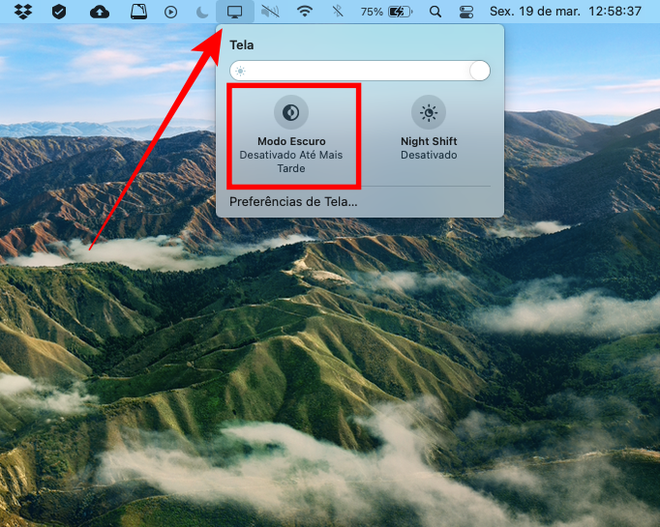The height and width of the screenshot is (527, 660).
Task: Click the date and clock in menu bar
Action: click(565, 11)
